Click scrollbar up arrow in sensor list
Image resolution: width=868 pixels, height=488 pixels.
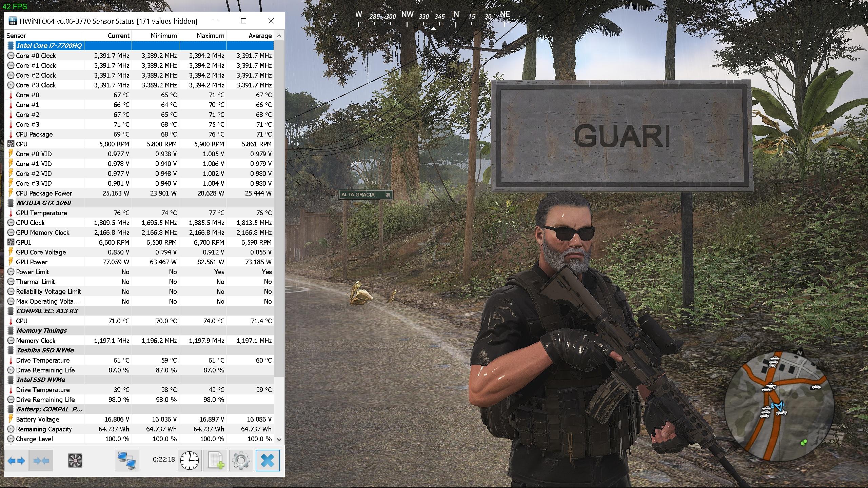tap(279, 36)
